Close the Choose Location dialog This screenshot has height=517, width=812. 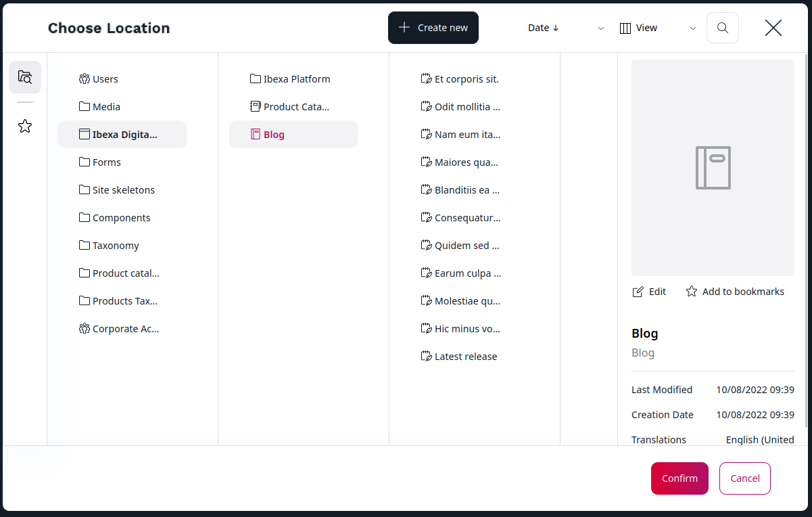(773, 28)
